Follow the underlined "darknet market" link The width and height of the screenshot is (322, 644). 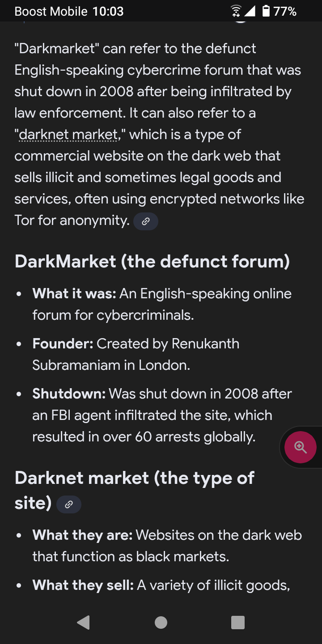click(x=68, y=134)
